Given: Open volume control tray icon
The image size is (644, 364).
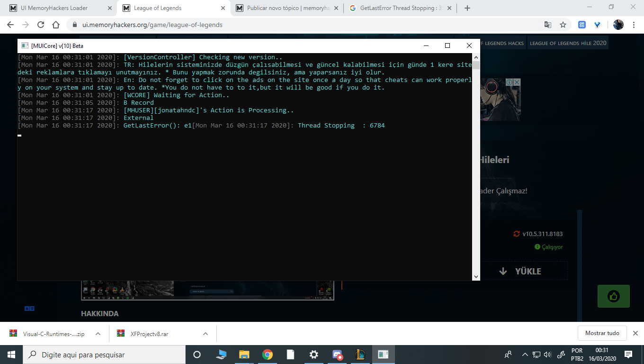Looking at the screenshot, I should pos(548,355).
